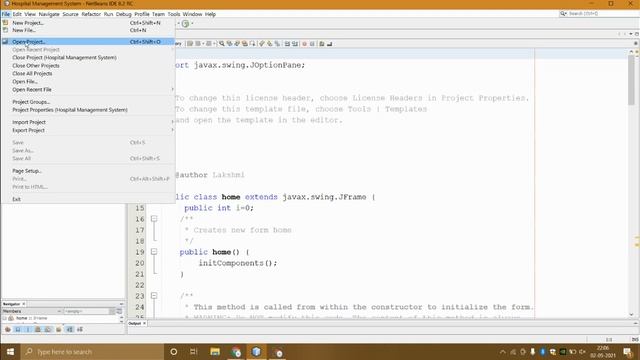Click the Find Selection magnifier toolbar icon
Viewport: 640px width, 360px height.
(221, 44)
